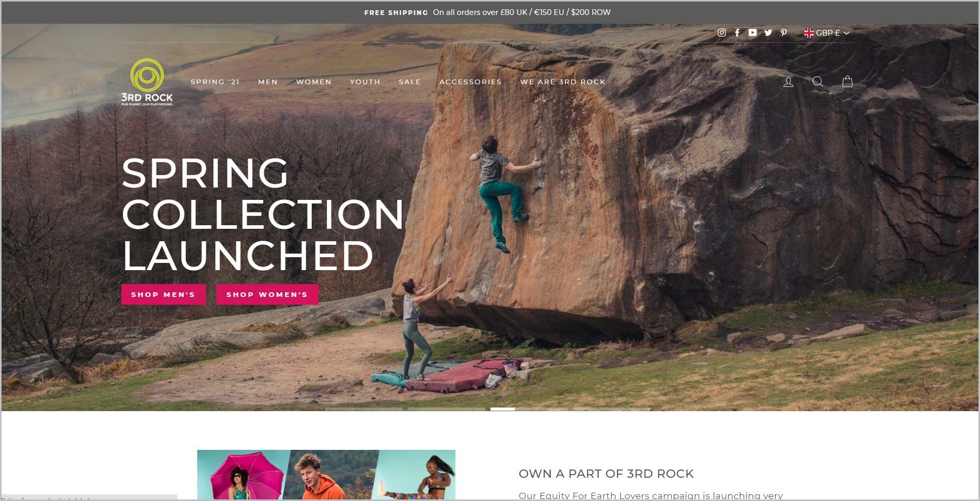980x501 pixels.
Task: Click the Twitter bird icon
Action: pyautogui.click(x=768, y=33)
